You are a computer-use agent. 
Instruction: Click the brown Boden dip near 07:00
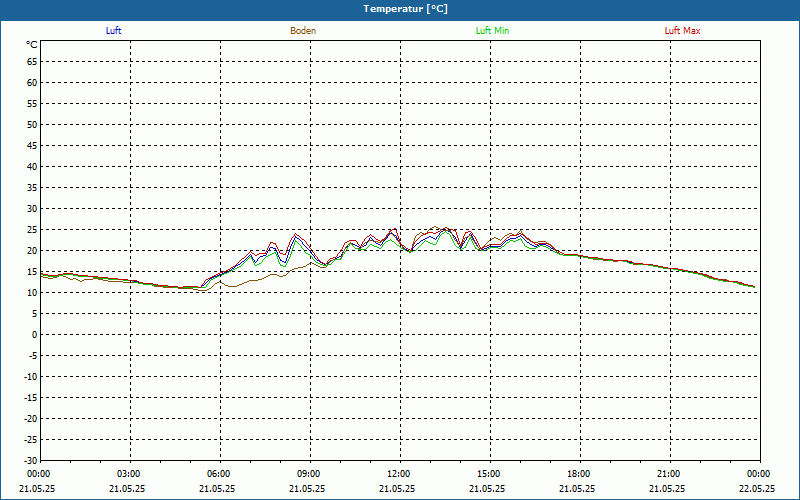232,287
